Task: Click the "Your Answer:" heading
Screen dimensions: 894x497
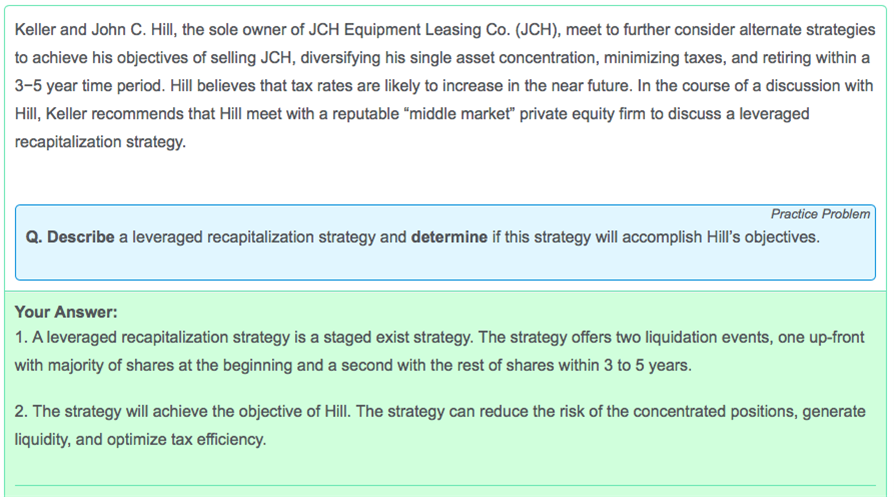Action: point(66,312)
